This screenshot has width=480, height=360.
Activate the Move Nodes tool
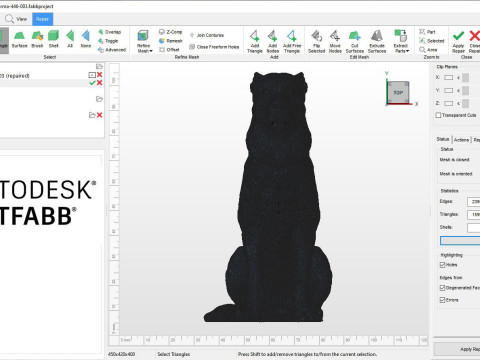click(x=335, y=41)
